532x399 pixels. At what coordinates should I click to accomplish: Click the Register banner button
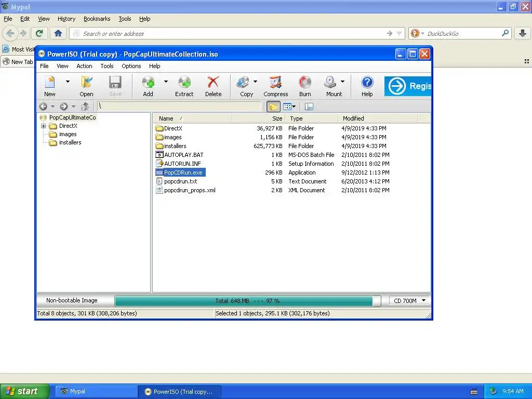[408, 86]
